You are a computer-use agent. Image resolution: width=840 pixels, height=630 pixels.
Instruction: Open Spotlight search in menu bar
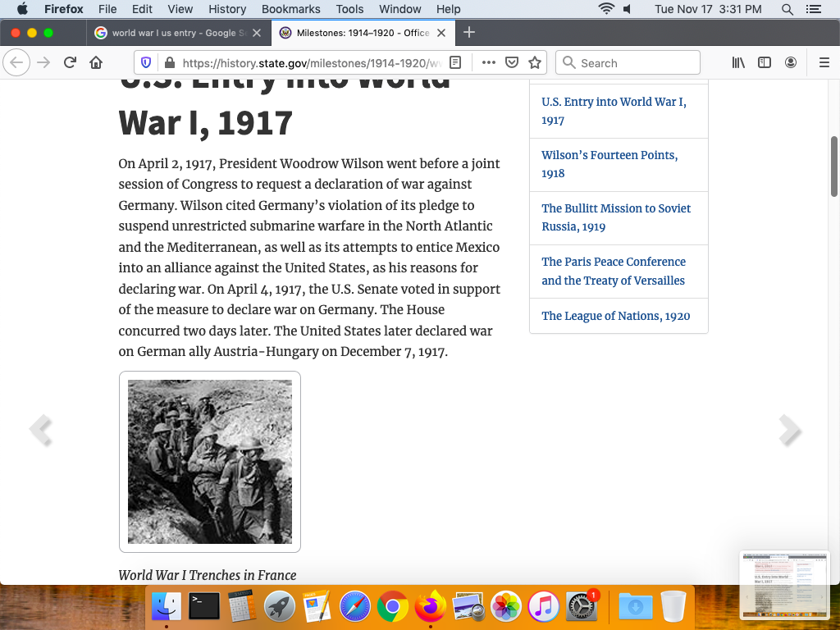coord(787,9)
